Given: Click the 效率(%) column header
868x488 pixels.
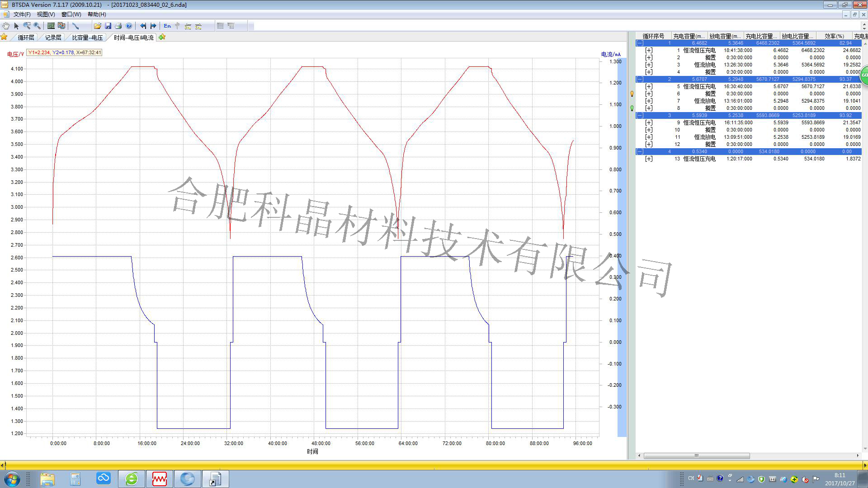Looking at the screenshot, I should pos(834,36).
